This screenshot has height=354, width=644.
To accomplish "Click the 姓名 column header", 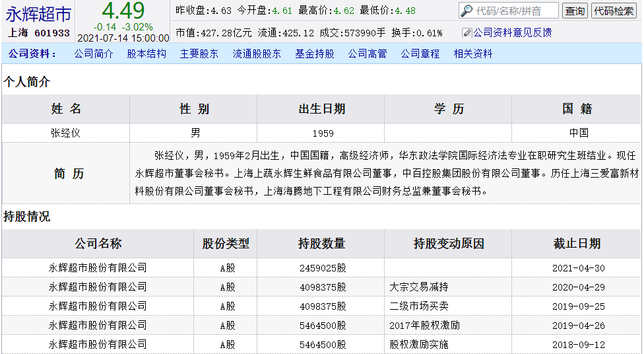I will click(66, 109).
